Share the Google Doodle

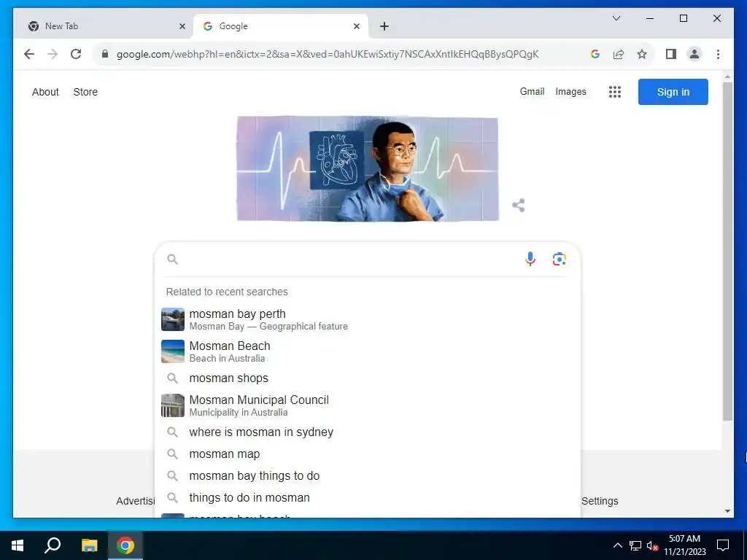tap(519, 205)
